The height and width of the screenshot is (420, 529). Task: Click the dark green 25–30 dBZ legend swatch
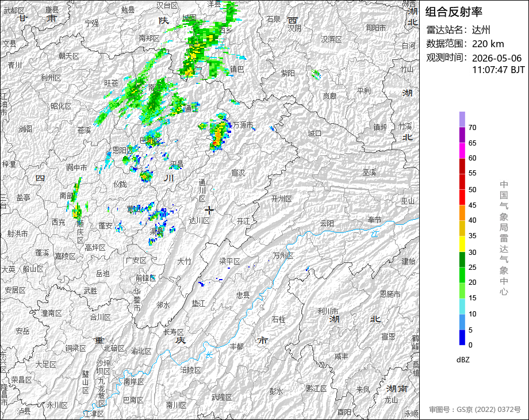click(x=462, y=259)
